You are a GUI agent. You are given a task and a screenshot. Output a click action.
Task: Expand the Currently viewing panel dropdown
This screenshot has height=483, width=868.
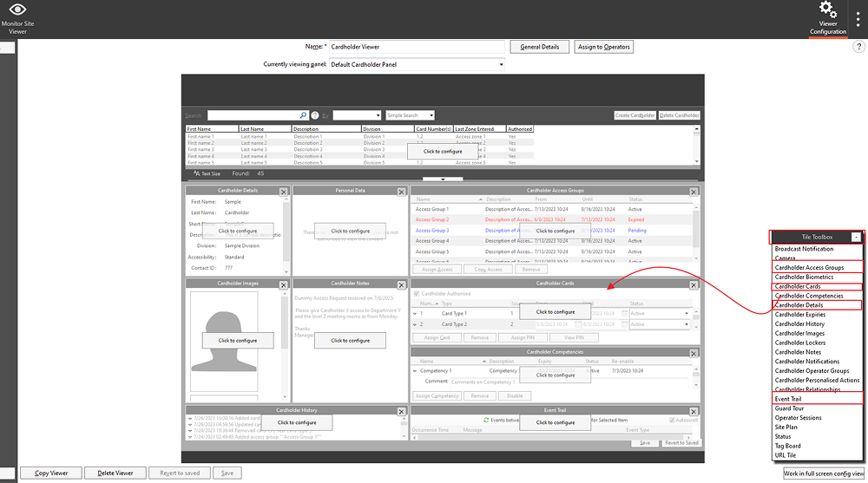coord(501,65)
